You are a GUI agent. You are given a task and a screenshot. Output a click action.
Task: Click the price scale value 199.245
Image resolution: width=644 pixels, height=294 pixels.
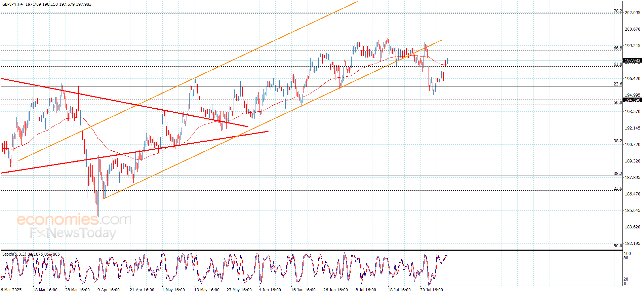point(632,46)
